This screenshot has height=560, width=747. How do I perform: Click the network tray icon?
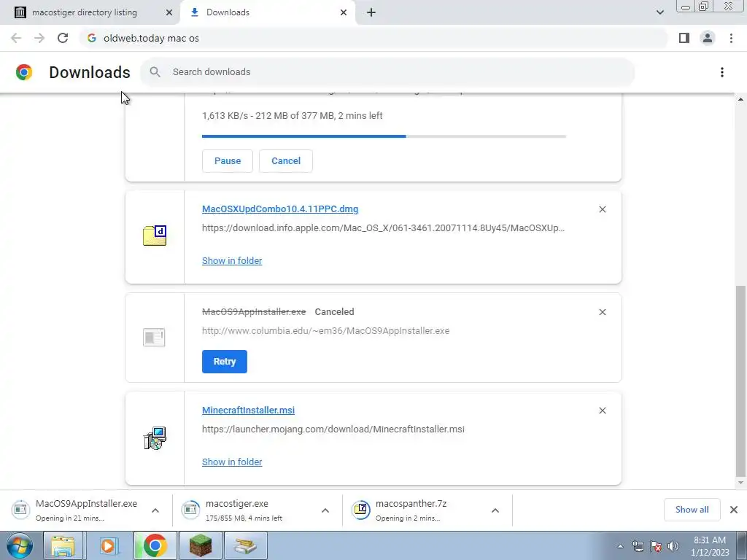point(638,546)
